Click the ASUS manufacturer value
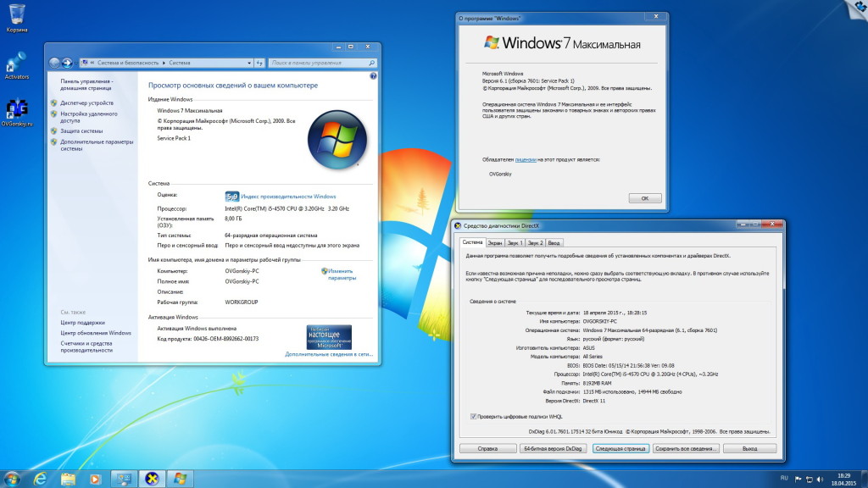Viewport: 868px width, 488px height. coord(589,348)
